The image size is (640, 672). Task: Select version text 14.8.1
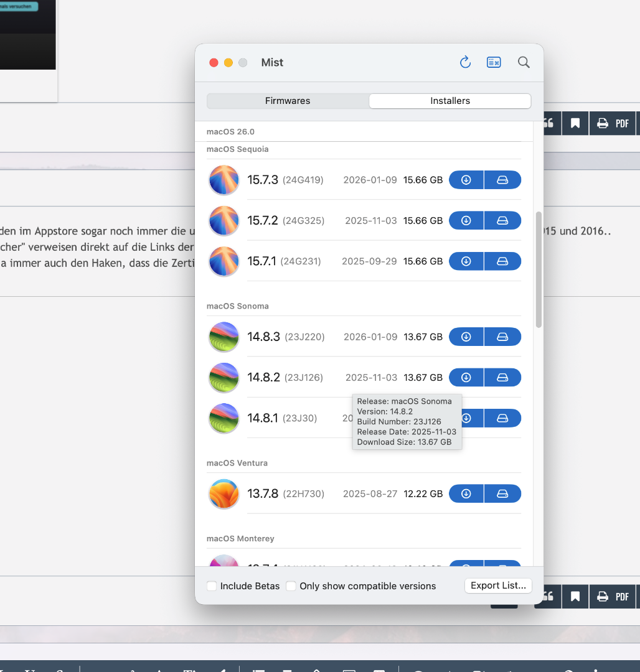pos(263,418)
